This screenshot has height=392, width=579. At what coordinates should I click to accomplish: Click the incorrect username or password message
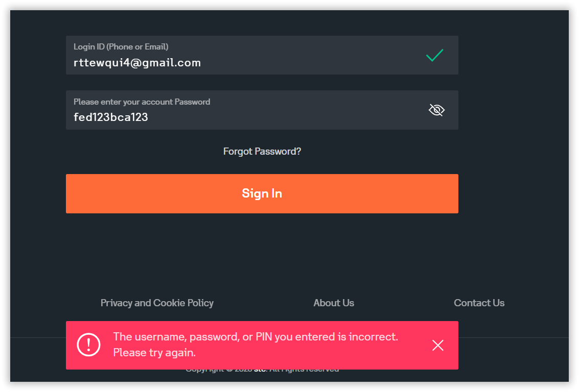coord(256,337)
